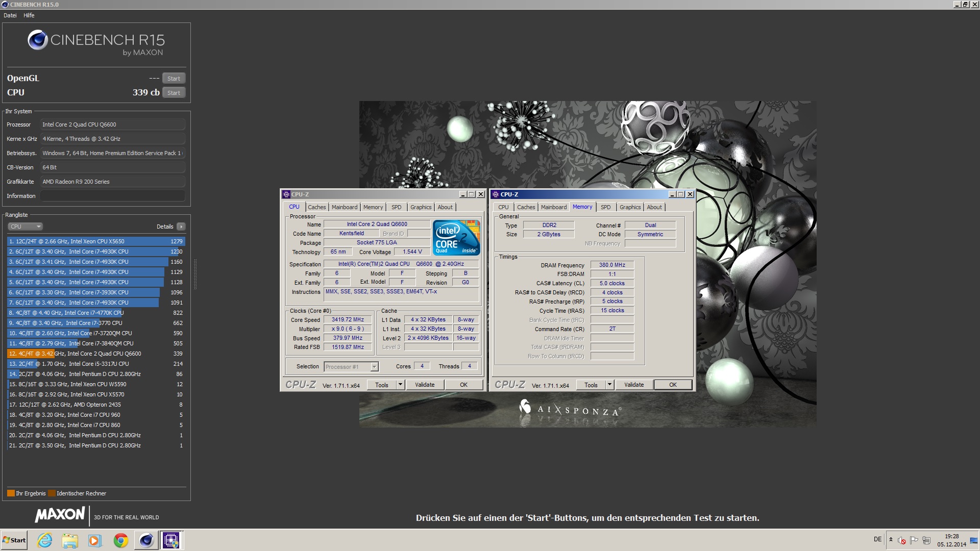Click OK in right CPU-Z window
980x551 pixels.
tap(673, 385)
